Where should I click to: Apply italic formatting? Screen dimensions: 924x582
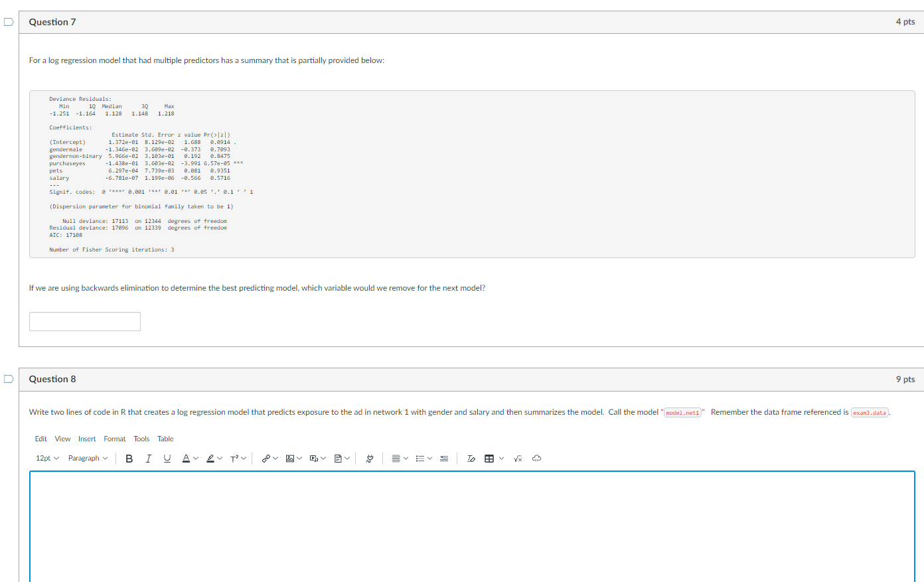click(149, 458)
